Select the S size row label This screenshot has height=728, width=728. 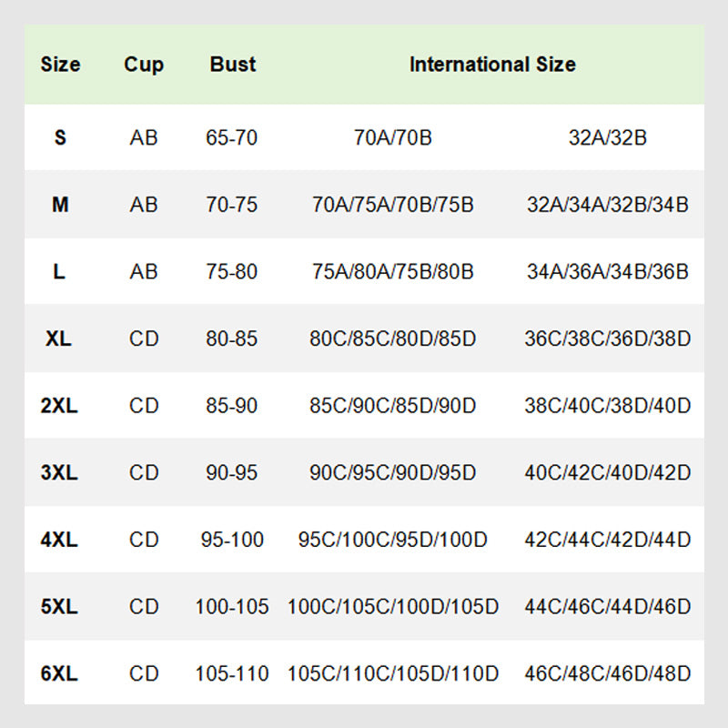coord(60,138)
